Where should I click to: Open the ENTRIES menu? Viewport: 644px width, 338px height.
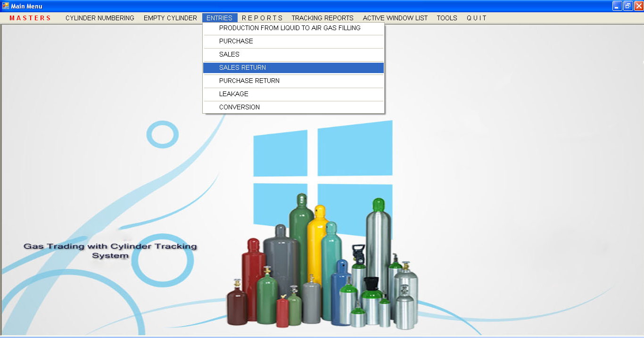tap(220, 18)
